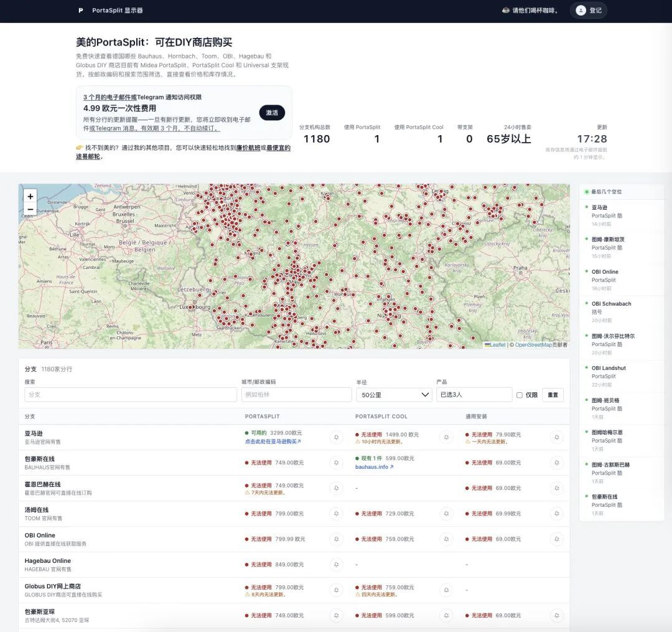
Task: Set 通用安装 alert bell for 亚马逊 row
Action: point(557,437)
